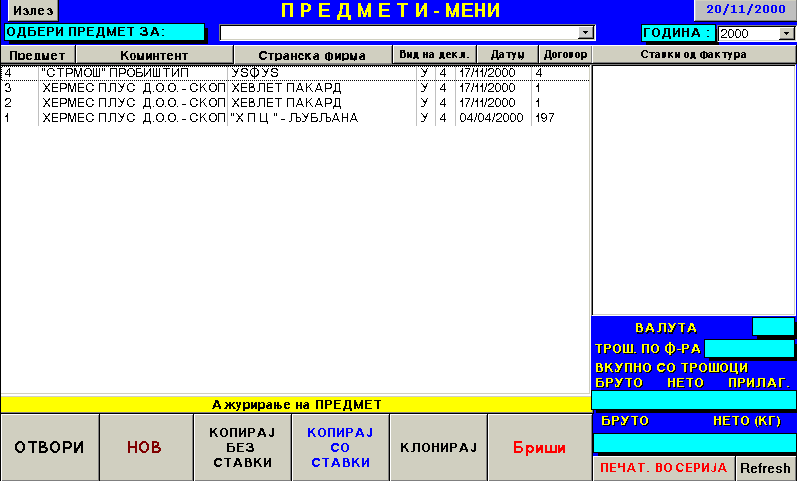797x481 pixels.
Task: Click the Излез exit button
Action: 29,10
